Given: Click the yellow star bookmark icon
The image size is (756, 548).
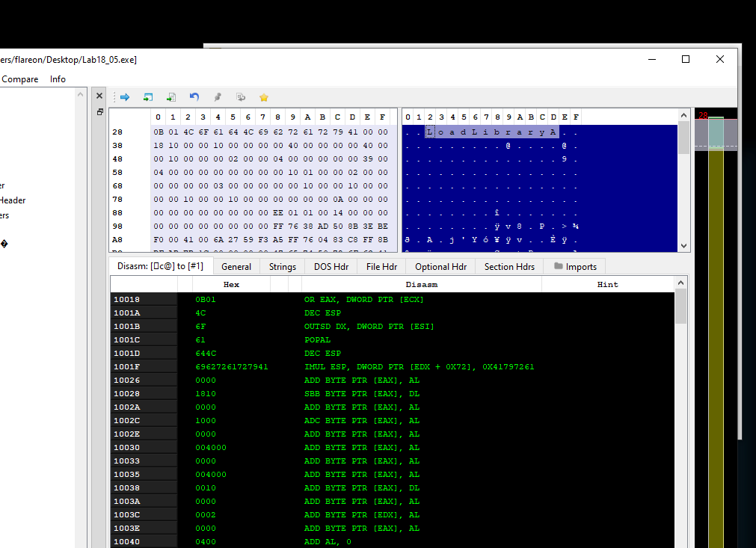Looking at the screenshot, I should point(264,97).
